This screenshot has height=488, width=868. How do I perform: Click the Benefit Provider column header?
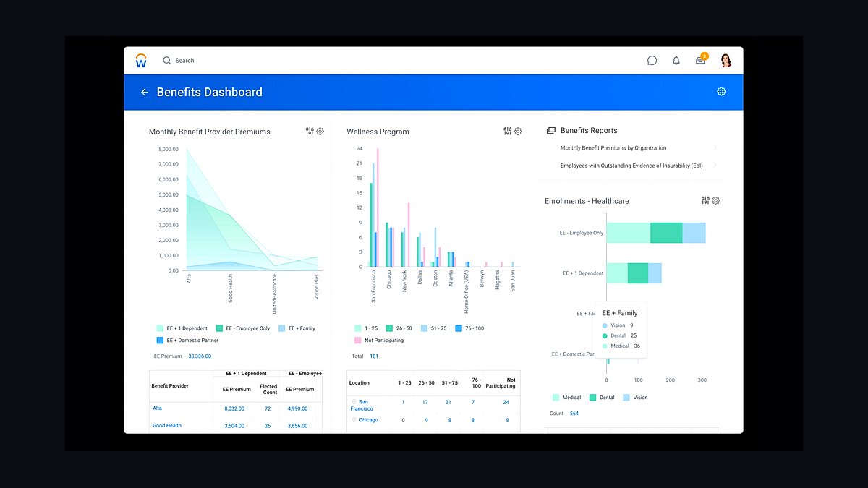click(x=170, y=386)
